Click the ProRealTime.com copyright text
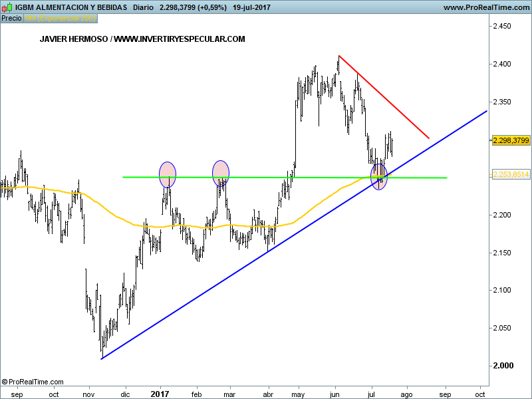The image size is (532, 399). (x=33, y=382)
